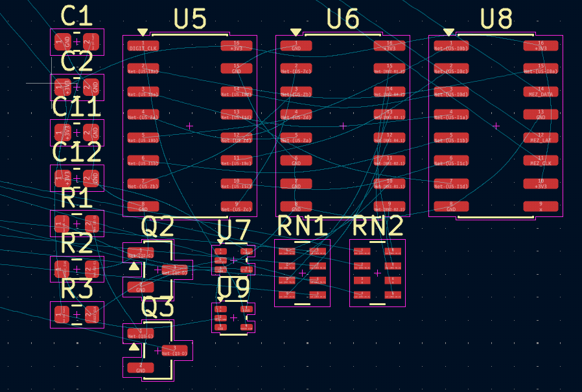
Task: Click Q2 pad 2 on the GND net
Action: 141,287
